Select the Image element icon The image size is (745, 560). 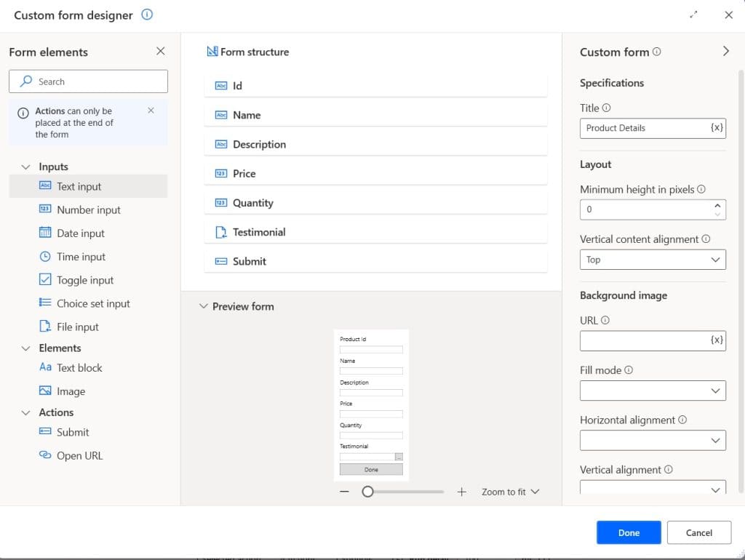coord(45,391)
